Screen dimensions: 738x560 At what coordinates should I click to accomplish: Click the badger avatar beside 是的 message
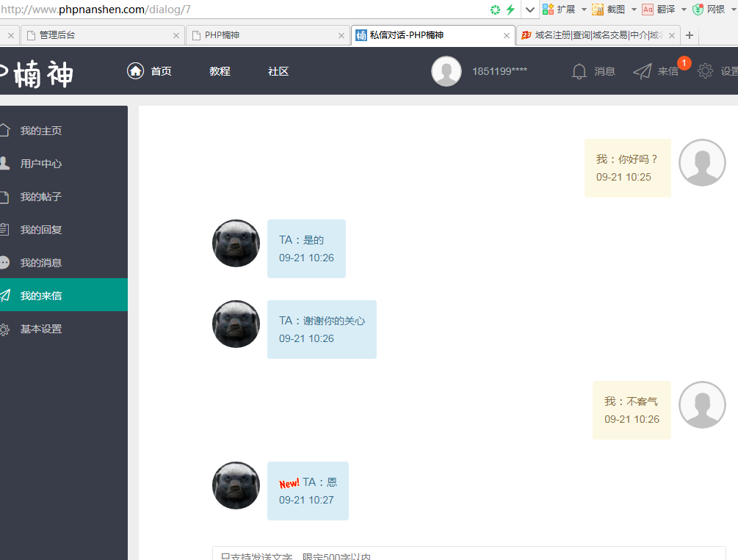click(236, 243)
